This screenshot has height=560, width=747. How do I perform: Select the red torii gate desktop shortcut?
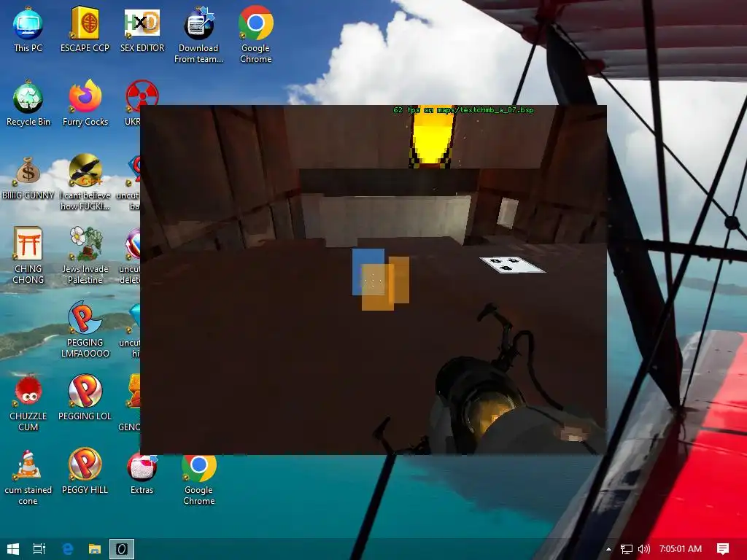point(28,256)
